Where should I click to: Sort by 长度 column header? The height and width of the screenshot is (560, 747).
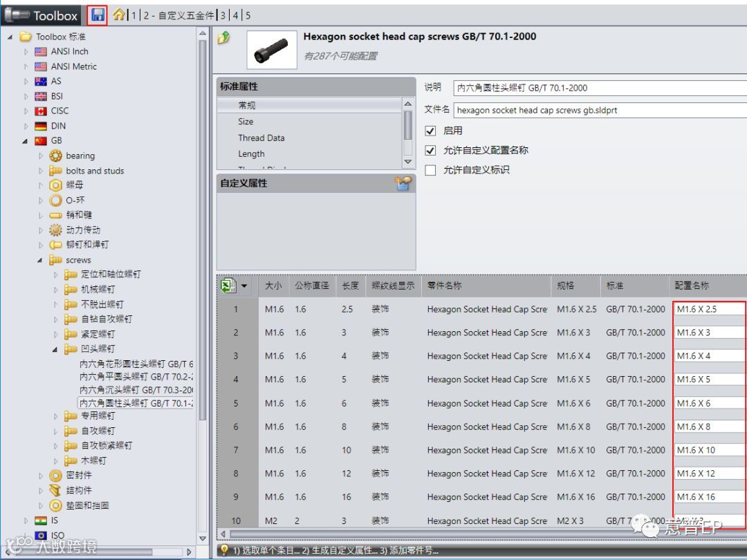tap(350, 286)
